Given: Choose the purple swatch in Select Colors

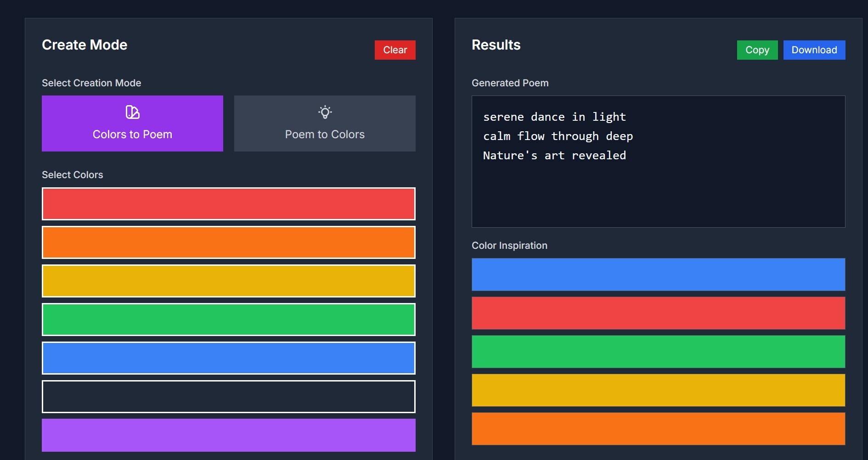Looking at the screenshot, I should click(228, 435).
